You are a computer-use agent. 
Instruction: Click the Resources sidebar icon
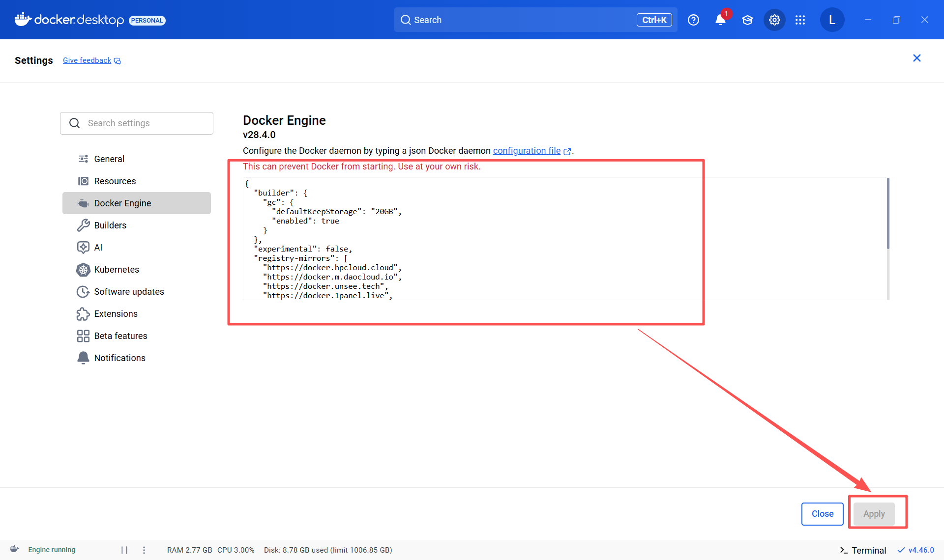tap(83, 181)
